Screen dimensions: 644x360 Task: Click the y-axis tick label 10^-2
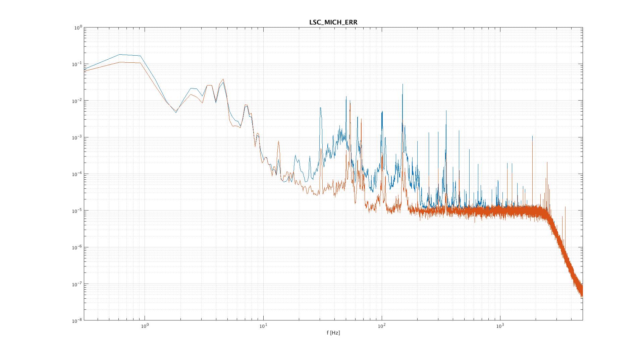coord(77,101)
